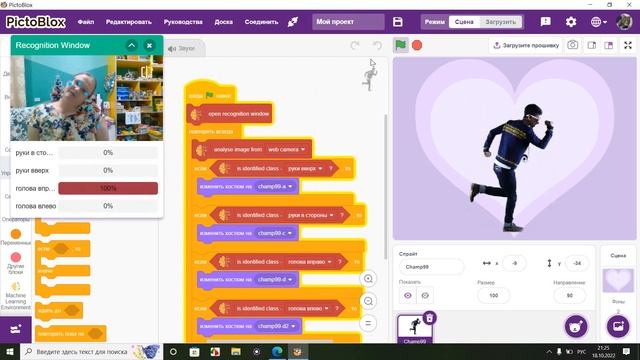
Task: Open the Файл menu
Action: 86,22
